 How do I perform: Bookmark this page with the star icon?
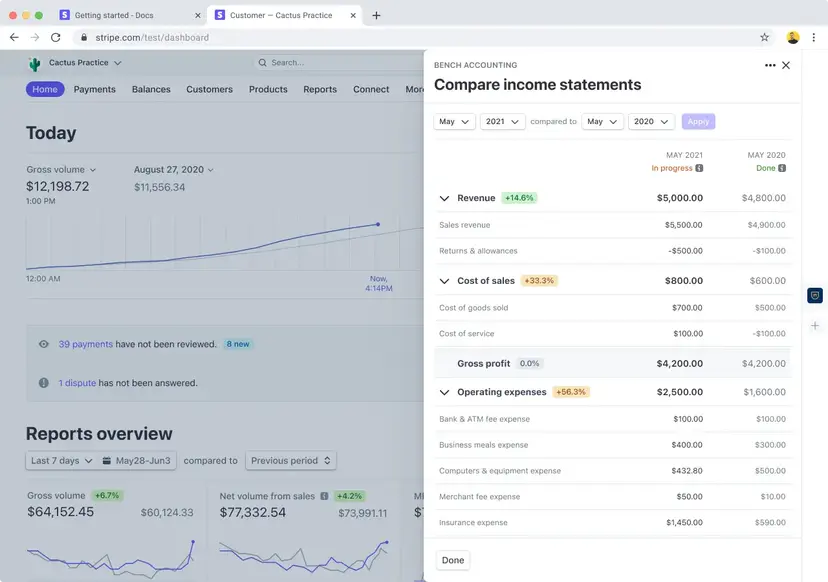(765, 37)
